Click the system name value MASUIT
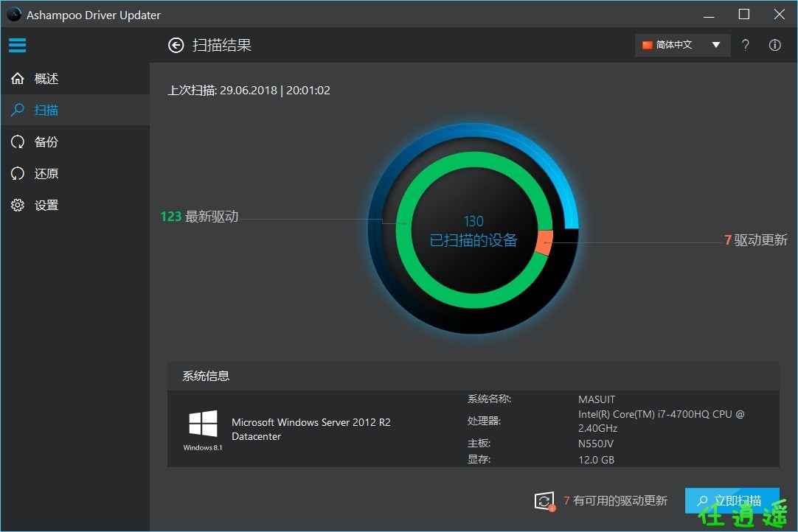Image resolution: width=798 pixels, height=532 pixels. [597, 399]
